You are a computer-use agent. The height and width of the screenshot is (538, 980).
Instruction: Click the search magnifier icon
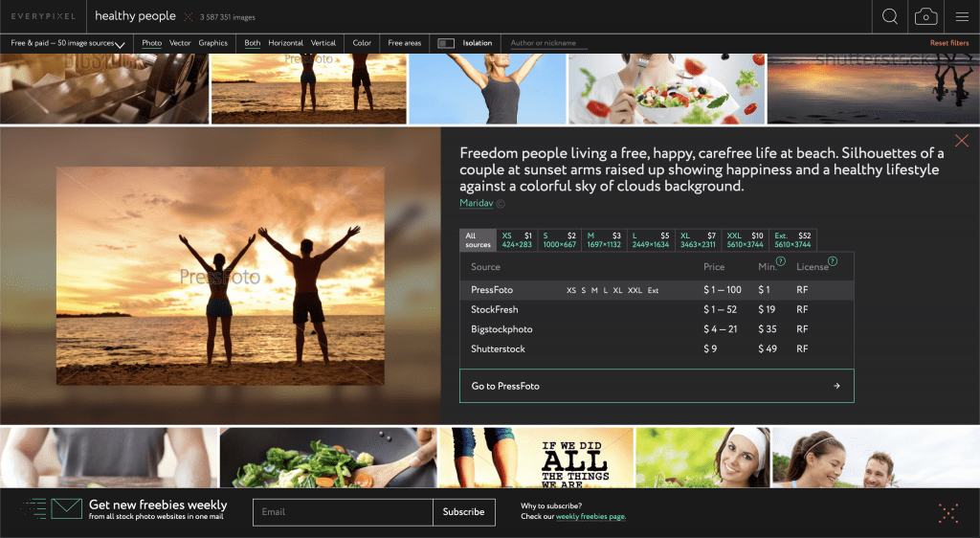tap(890, 16)
